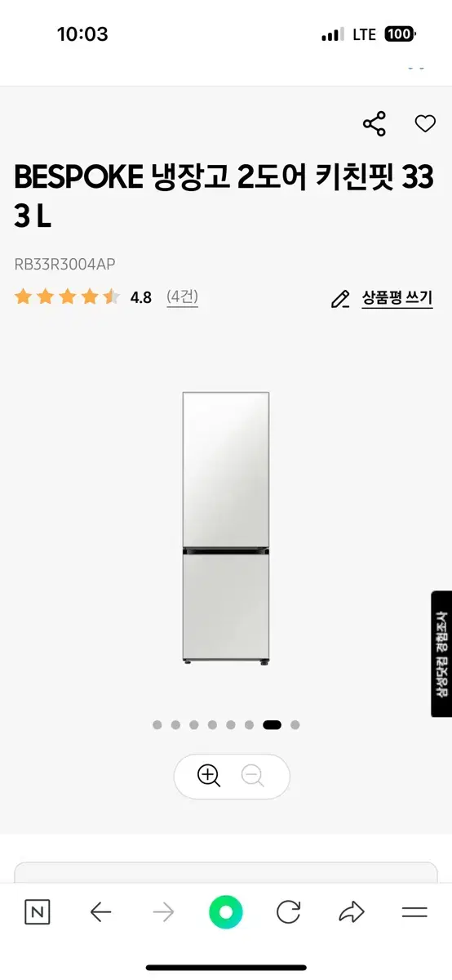Tap the green circle search button

click(x=226, y=912)
